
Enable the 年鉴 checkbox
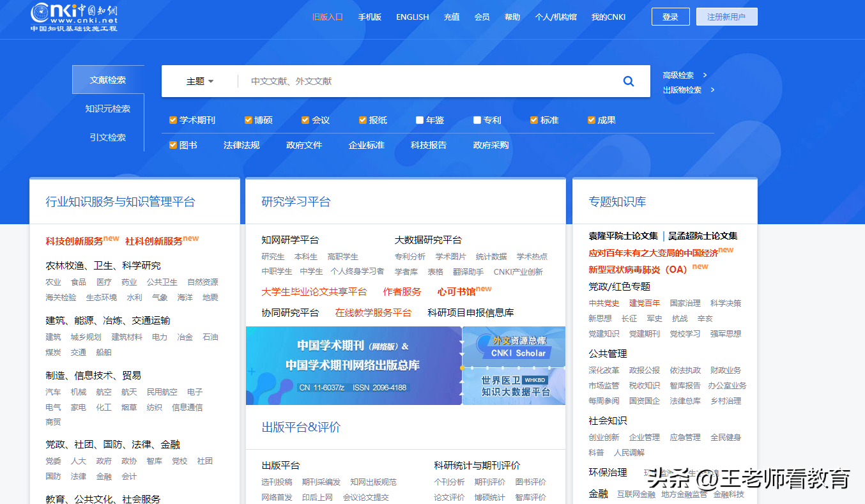pyautogui.click(x=420, y=120)
